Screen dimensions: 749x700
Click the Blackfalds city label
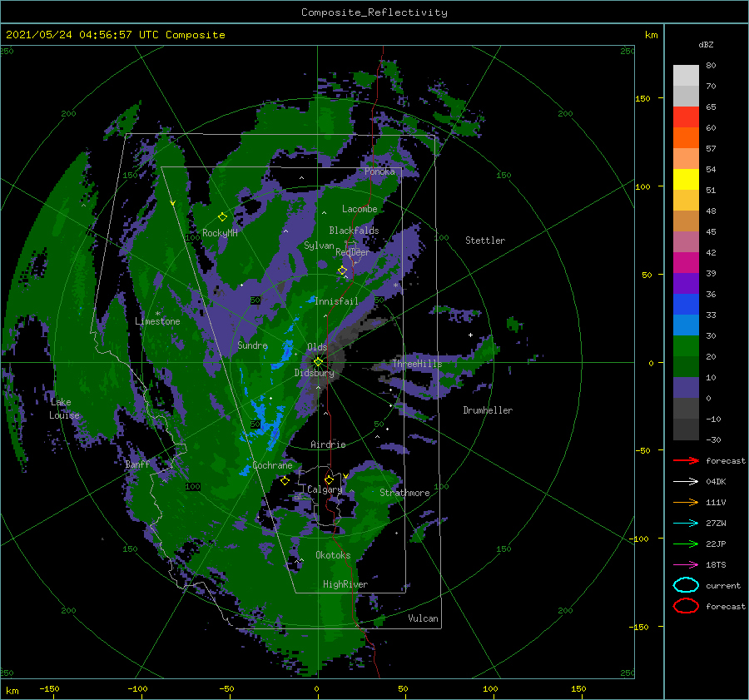coord(354,231)
